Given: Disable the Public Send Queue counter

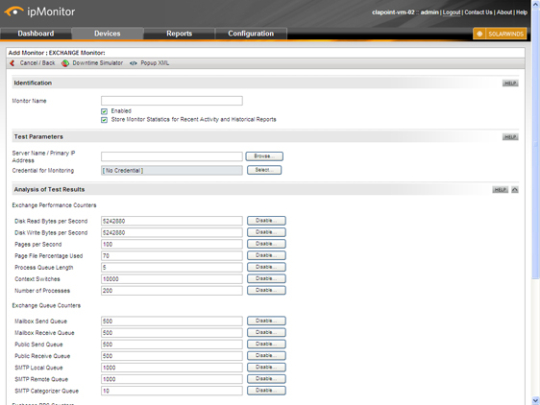Looking at the screenshot, I should click(266, 344).
